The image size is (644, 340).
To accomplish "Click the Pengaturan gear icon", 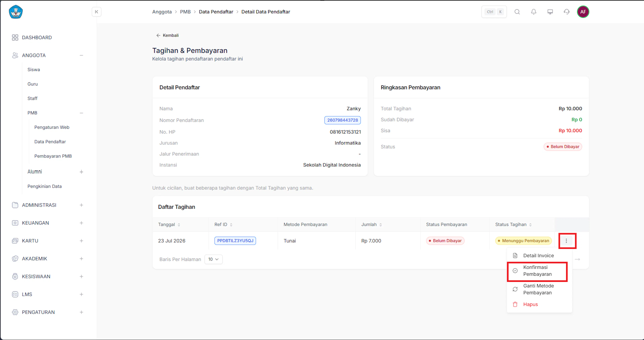I will [15, 312].
